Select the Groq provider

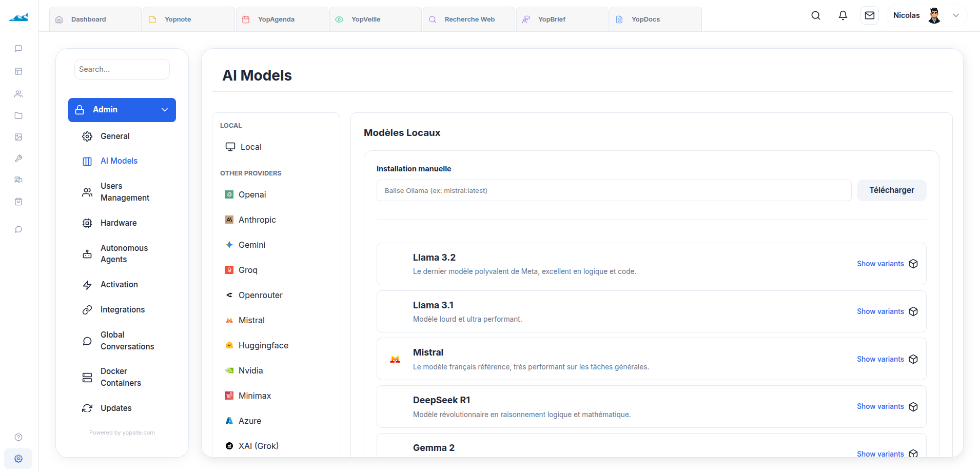click(x=276, y=270)
